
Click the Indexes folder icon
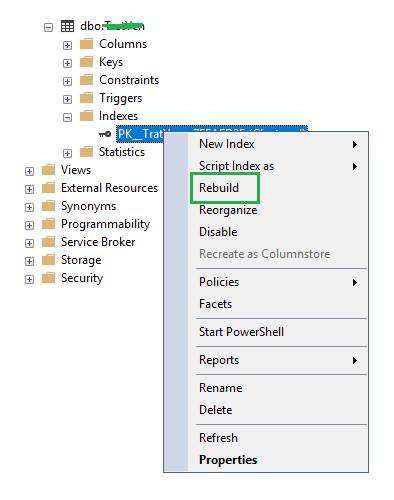tap(87, 116)
